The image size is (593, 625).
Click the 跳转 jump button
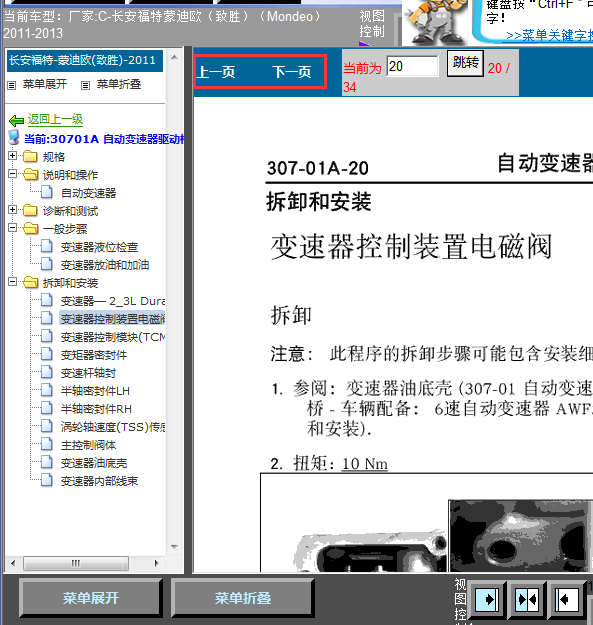coord(465,63)
